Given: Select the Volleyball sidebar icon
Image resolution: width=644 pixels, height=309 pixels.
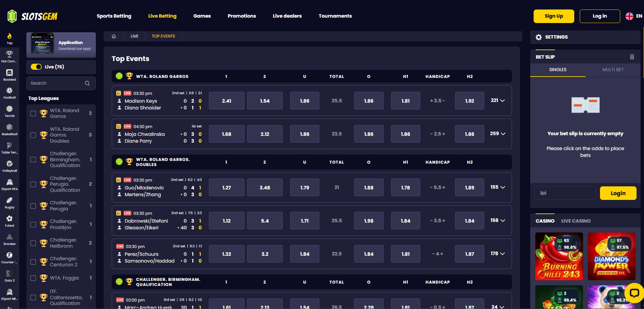Looking at the screenshot, I should [9, 164].
